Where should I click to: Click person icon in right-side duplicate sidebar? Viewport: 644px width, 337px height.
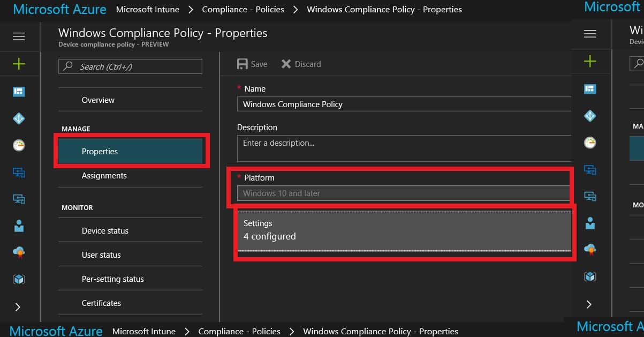(590, 223)
